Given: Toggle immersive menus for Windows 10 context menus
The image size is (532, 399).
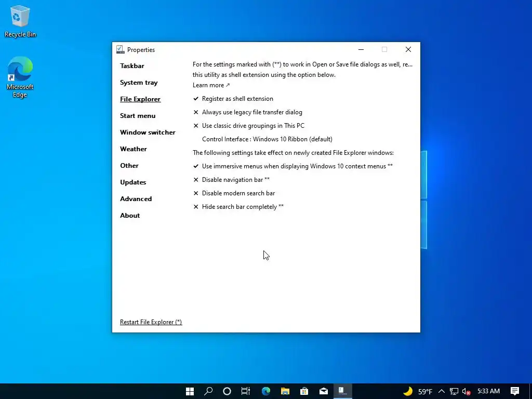Looking at the screenshot, I should [293, 166].
